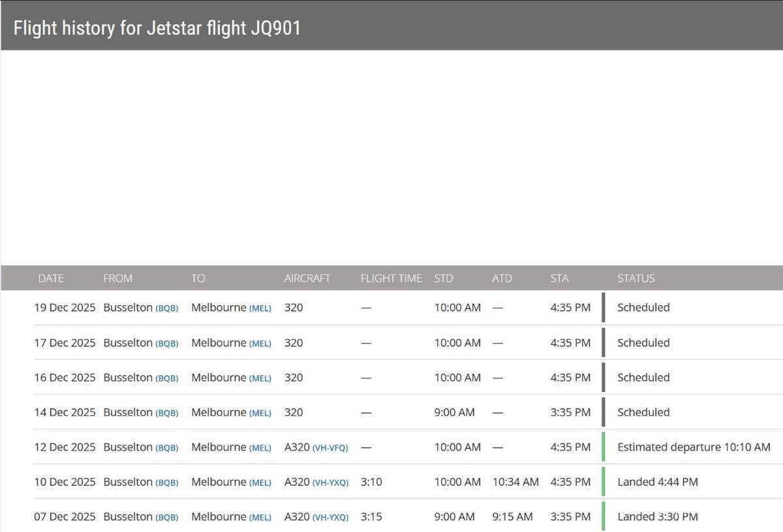
Task: Click the 'Estimated departure 10:10 AM' status
Action: (694, 447)
